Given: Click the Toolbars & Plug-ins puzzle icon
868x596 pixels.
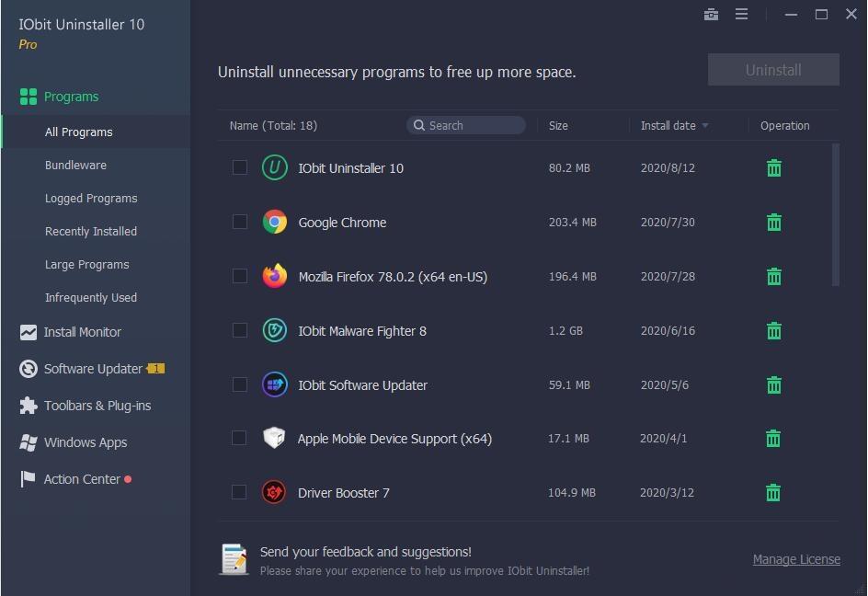Looking at the screenshot, I should [29, 406].
